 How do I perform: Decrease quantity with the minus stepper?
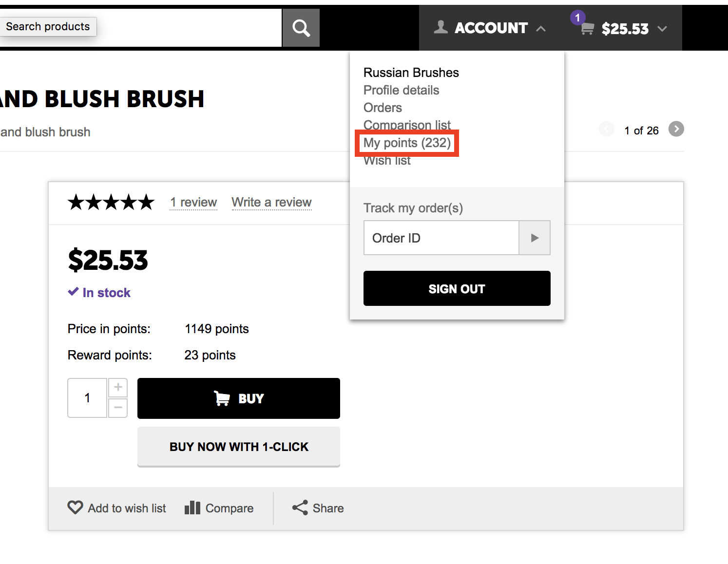(118, 408)
